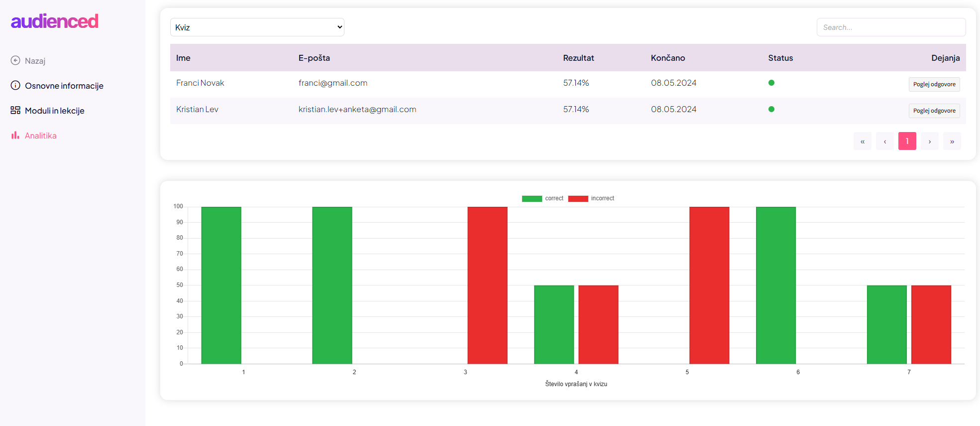Select page 1 in pagination
Image resolution: width=980 pixels, height=426 pixels.
click(907, 142)
